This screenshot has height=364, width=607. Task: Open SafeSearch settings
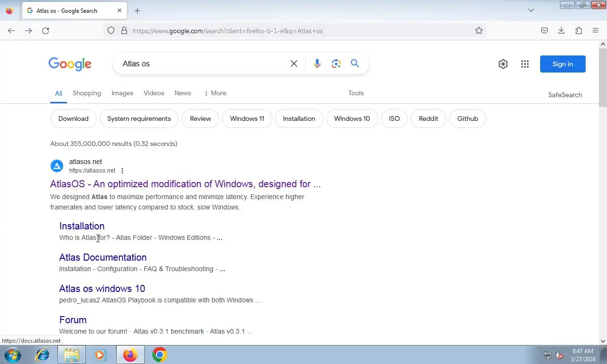tap(565, 95)
